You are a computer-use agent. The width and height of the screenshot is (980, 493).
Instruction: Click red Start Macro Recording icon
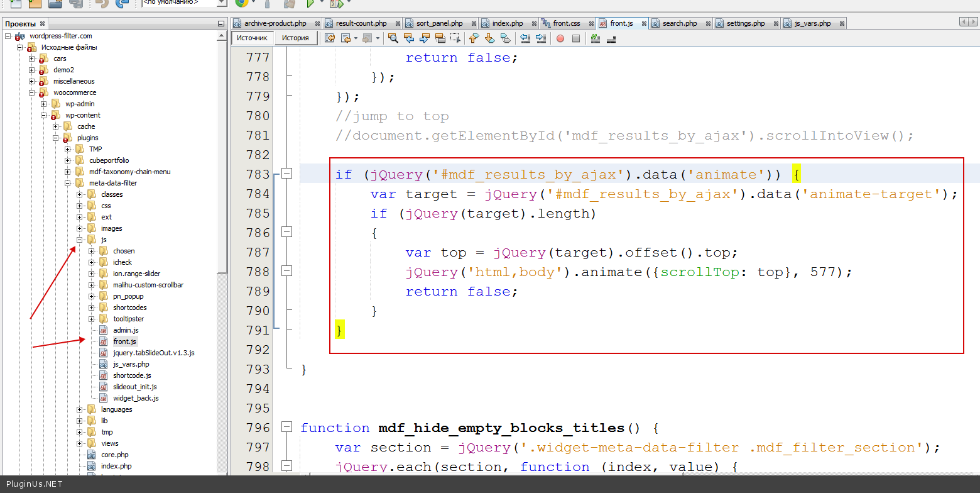point(560,38)
